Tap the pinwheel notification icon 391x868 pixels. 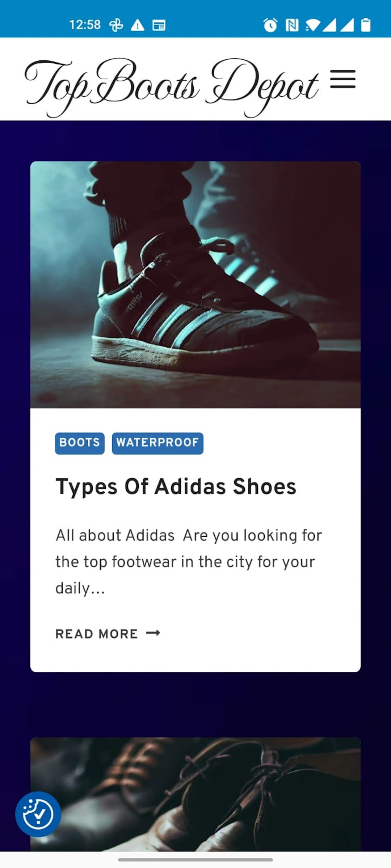pyautogui.click(x=116, y=25)
